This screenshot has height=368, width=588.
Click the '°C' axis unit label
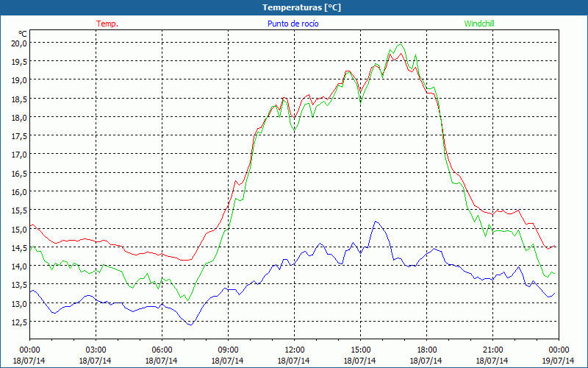[23, 33]
